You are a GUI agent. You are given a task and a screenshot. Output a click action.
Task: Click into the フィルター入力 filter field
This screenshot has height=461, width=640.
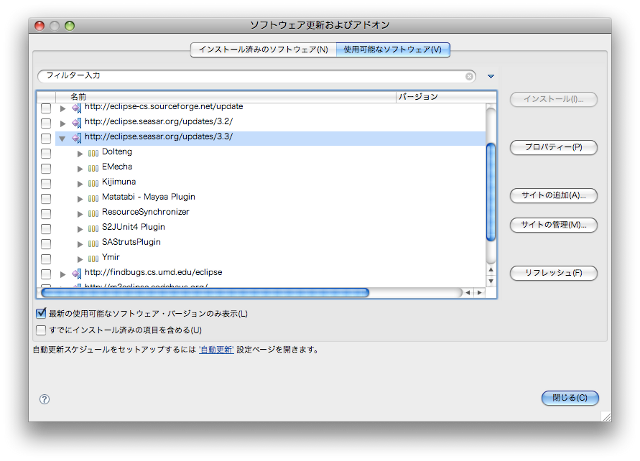tap(250, 76)
